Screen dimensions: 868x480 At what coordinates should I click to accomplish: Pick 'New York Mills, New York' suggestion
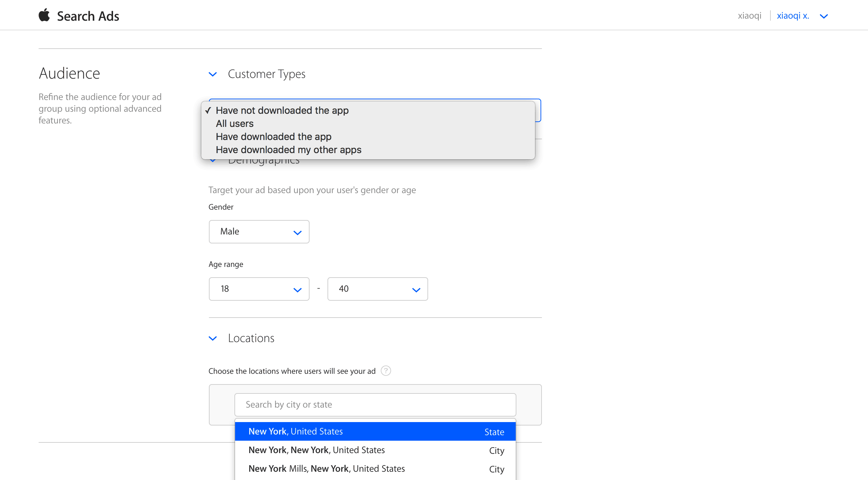point(375,469)
